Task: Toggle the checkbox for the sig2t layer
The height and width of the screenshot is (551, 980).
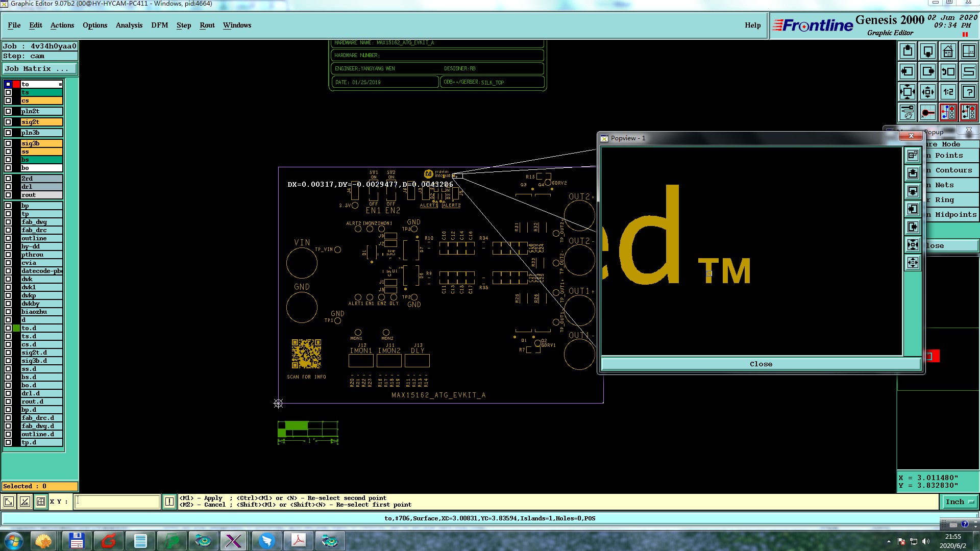Action: [x=8, y=122]
